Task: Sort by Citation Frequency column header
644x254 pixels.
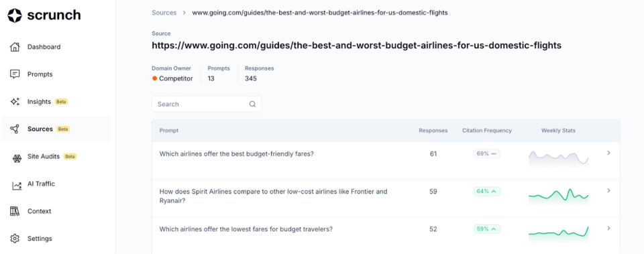Action: pyautogui.click(x=487, y=131)
